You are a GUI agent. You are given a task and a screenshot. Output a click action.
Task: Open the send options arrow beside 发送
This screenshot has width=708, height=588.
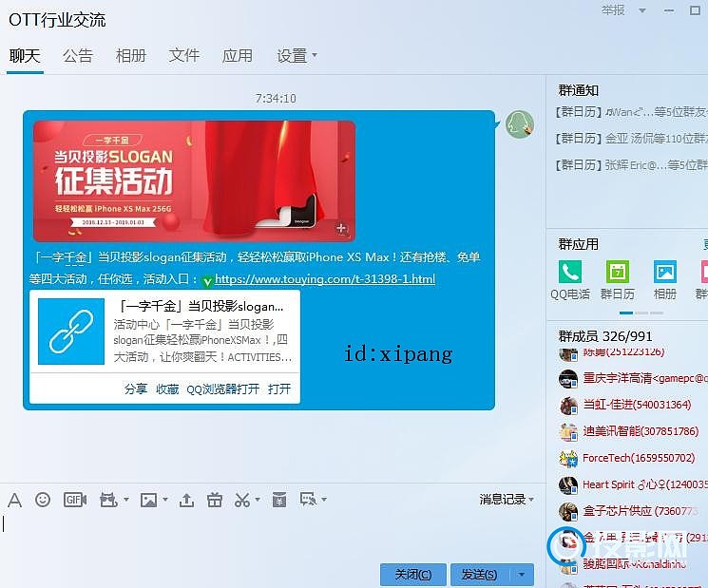[522, 575]
